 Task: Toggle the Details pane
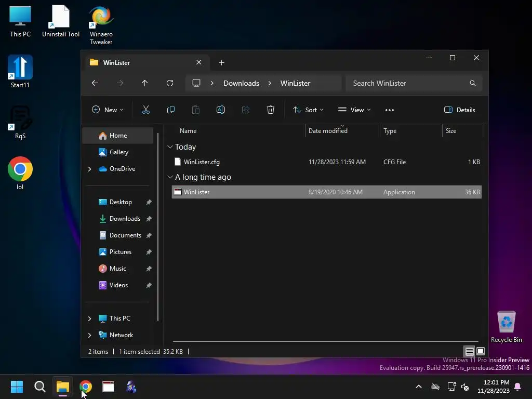click(460, 110)
